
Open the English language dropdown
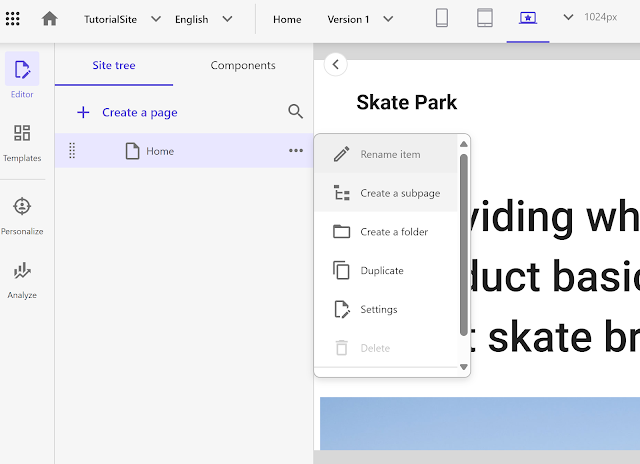tap(203, 19)
